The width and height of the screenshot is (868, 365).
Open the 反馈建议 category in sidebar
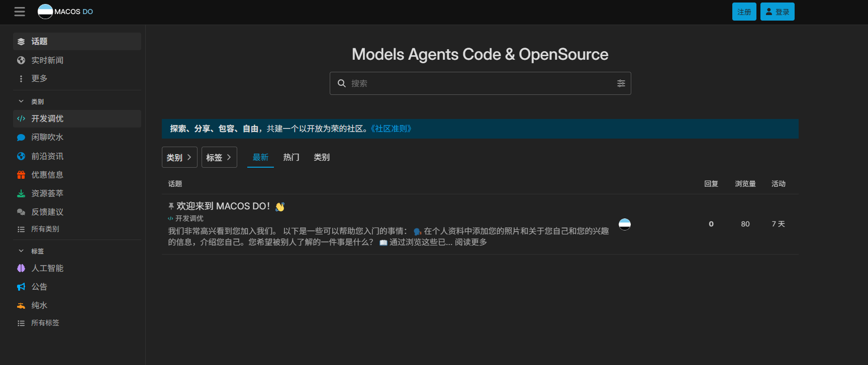(77, 212)
